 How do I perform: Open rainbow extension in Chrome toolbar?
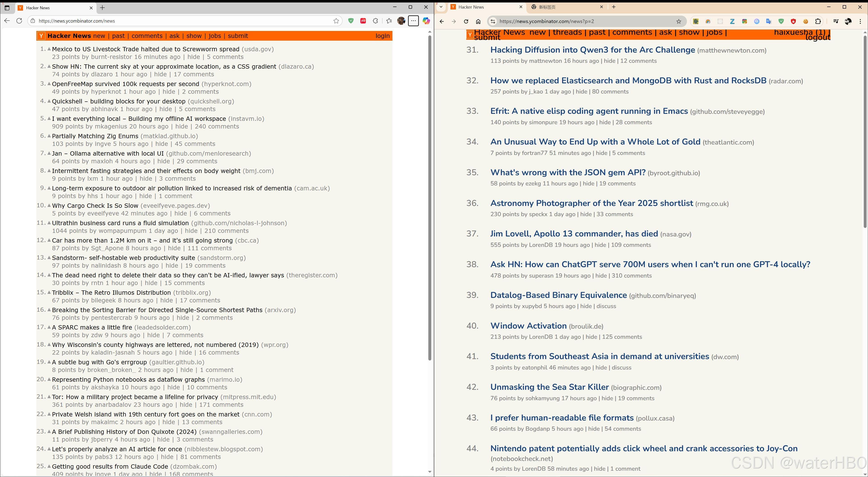point(708,22)
